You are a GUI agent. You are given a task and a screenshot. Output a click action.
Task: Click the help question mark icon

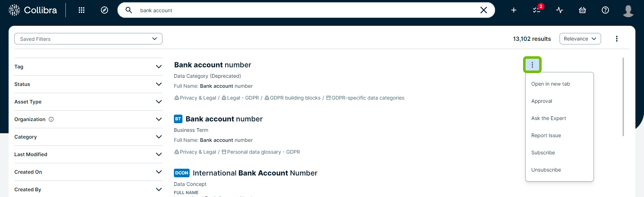[x=605, y=10]
